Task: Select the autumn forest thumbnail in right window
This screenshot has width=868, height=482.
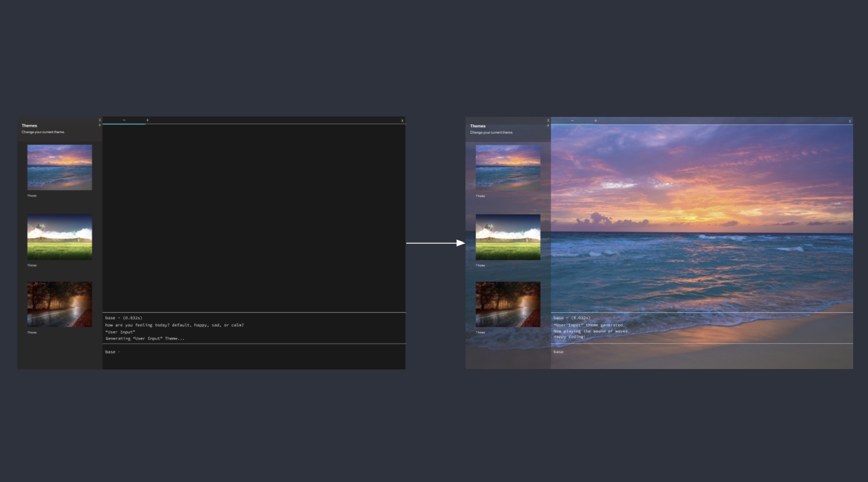Action: pyautogui.click(x=508, y=304)
